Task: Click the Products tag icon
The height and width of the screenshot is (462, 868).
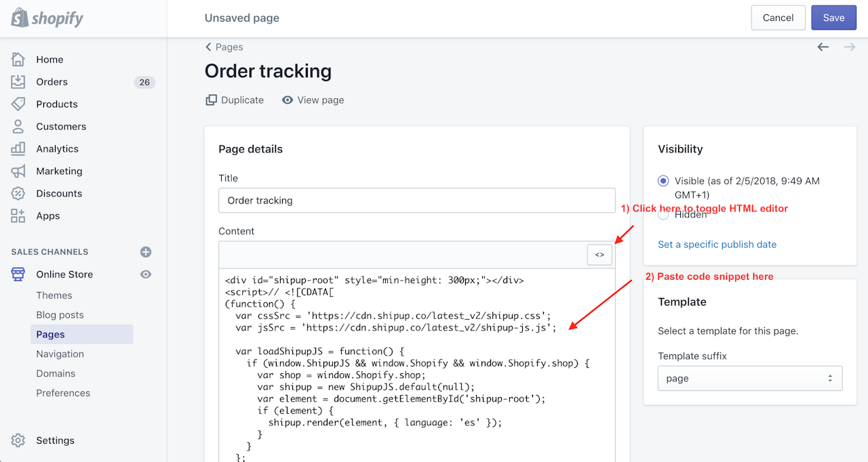Action: pyautogui.click(x=18, y=104)
